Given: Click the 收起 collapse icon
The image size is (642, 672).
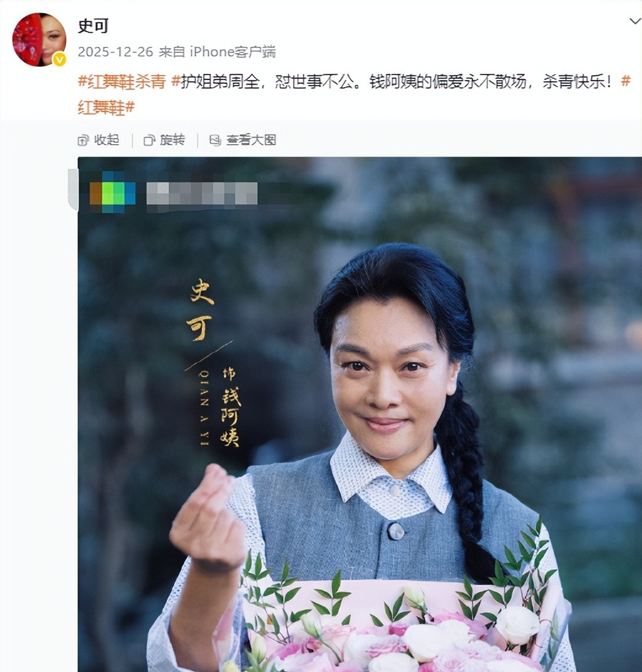Looking at the screenshot, I should pos(83,140).
